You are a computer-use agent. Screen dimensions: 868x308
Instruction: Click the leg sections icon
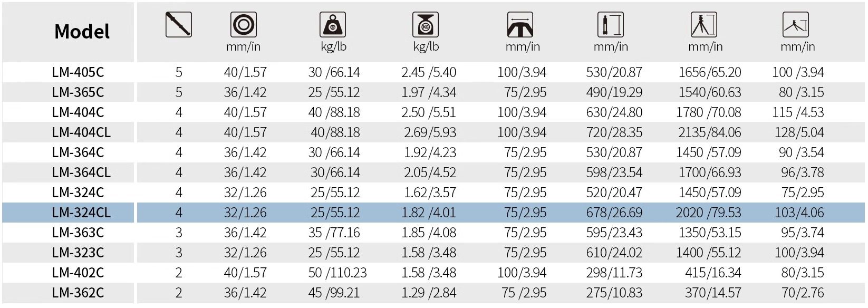pos(178,25)
